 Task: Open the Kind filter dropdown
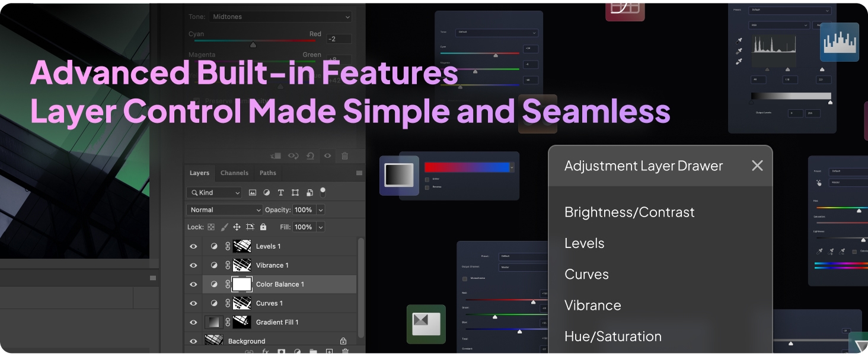(214, 193)
